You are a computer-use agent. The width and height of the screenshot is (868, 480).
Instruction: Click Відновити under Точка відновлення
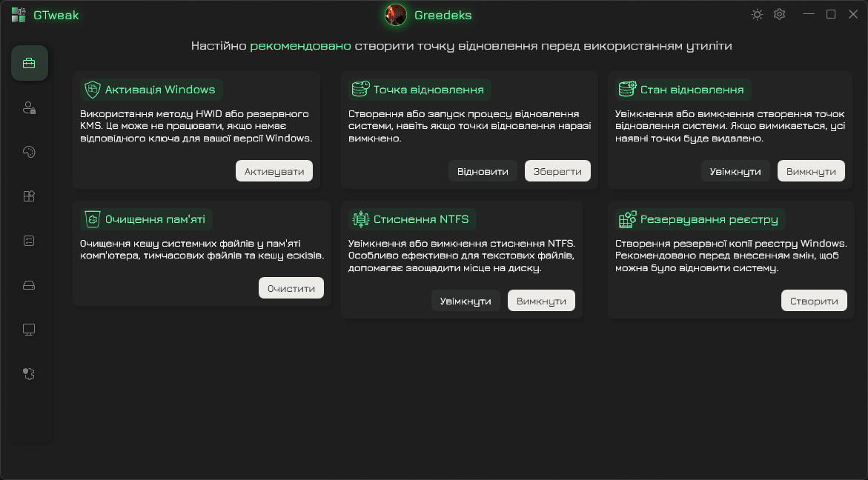483,171
